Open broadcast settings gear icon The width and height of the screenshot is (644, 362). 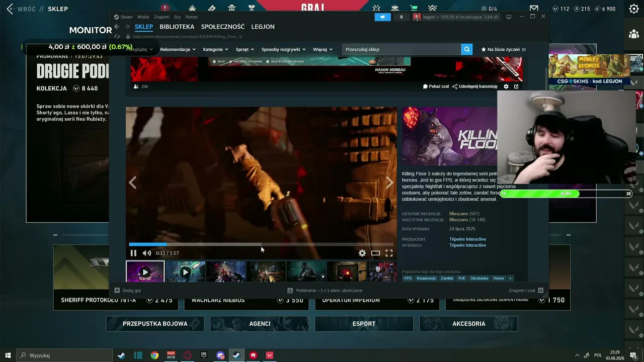[x=506, y=86]
